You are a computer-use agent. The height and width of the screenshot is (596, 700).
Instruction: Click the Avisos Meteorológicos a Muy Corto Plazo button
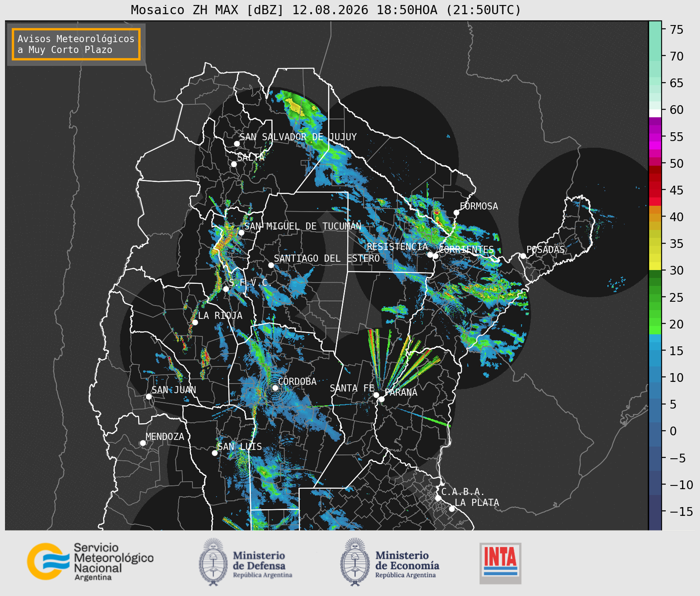point(76,44)
